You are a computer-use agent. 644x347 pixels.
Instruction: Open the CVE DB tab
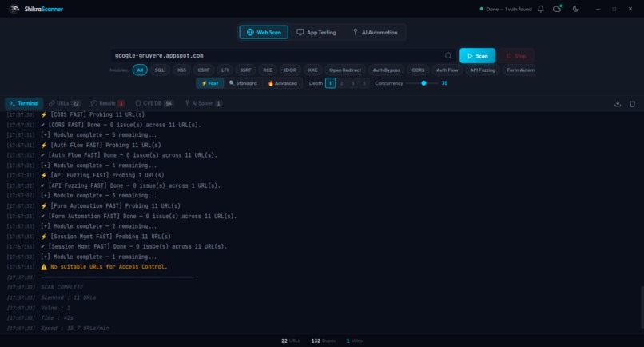[154, 103]
